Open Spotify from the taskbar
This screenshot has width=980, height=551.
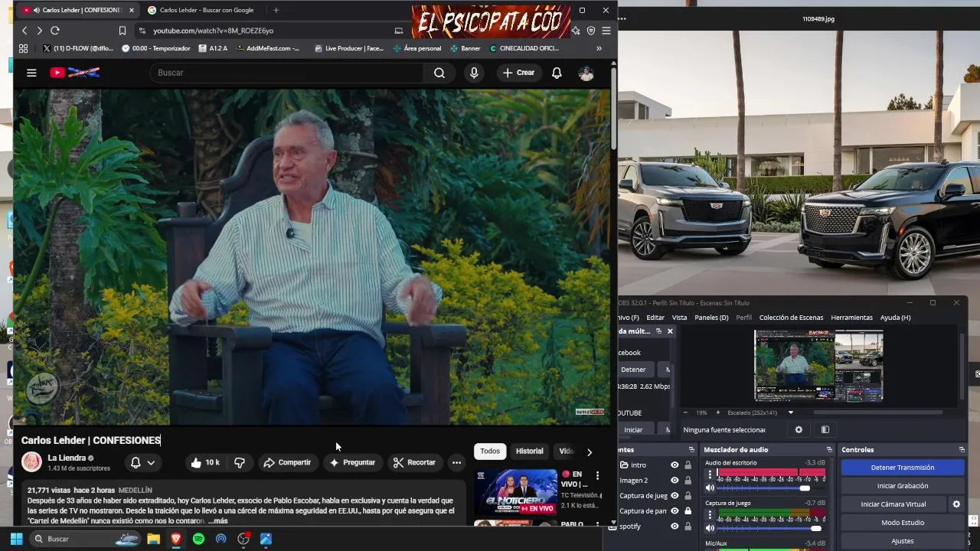coord(198,539)
